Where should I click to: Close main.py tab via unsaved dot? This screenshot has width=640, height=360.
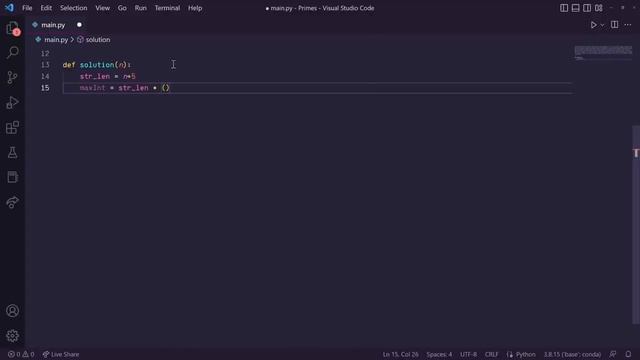[79, 25]
